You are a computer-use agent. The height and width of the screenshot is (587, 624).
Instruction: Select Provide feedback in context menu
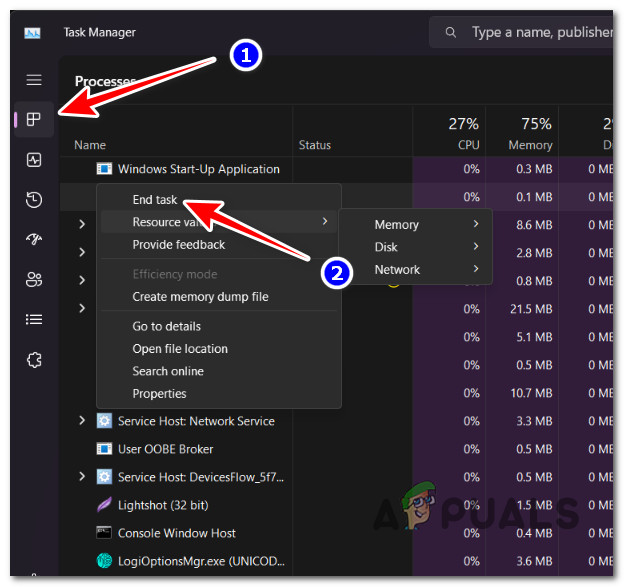click(179, 244)
